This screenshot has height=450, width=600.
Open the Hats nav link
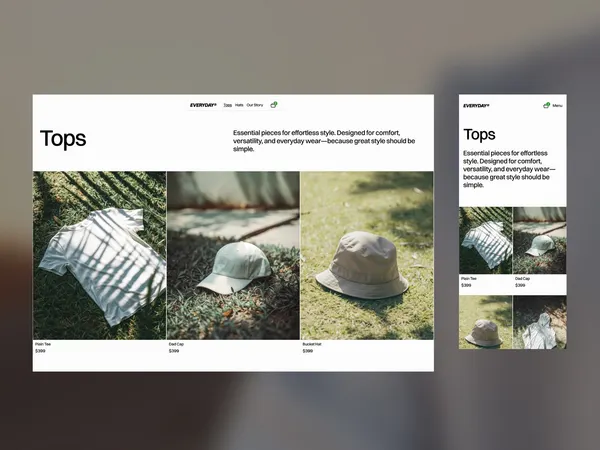[239, 105]
